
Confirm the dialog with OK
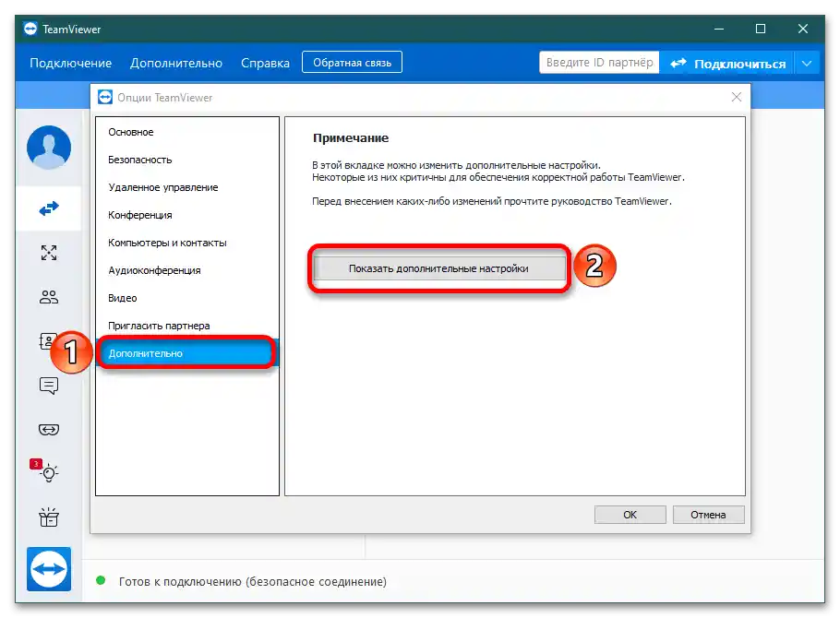630,515
